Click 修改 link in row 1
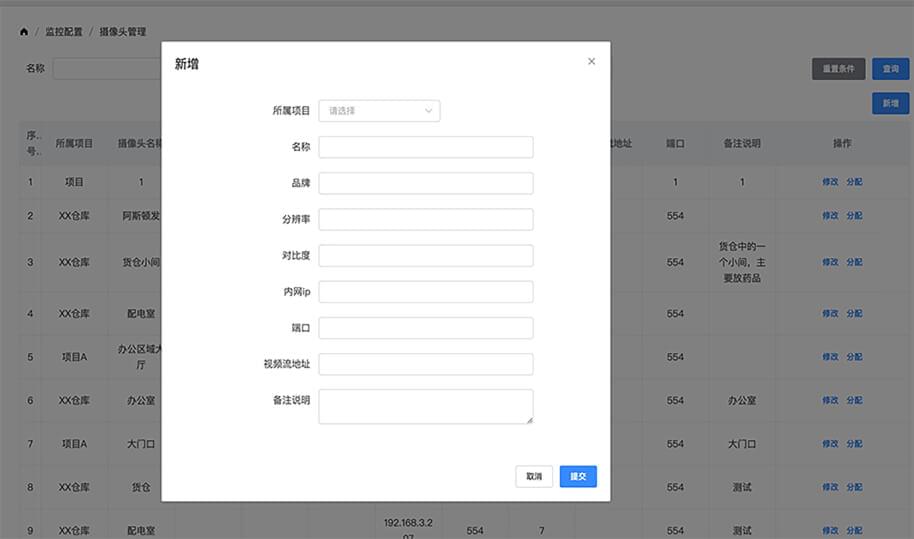 (830, 182)
